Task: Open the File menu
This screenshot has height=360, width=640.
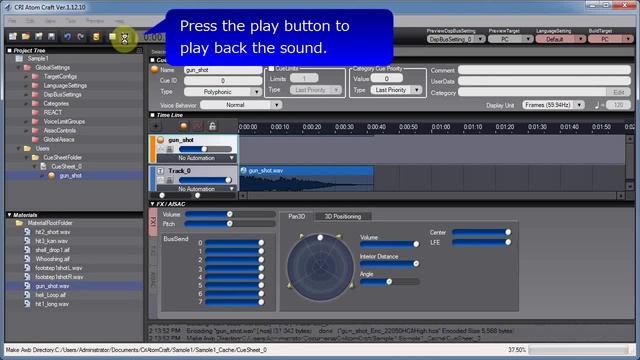Action: click(13, 21)
